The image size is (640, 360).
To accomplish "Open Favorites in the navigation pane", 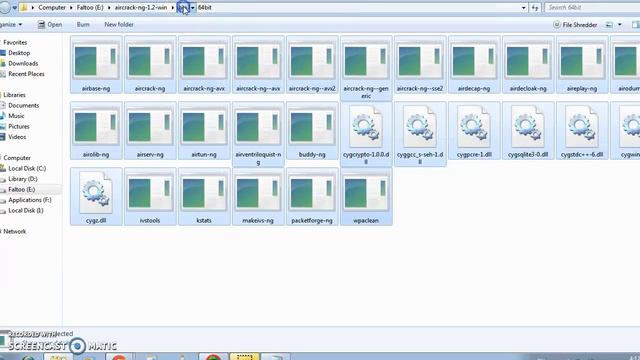I will coord(15,42).
